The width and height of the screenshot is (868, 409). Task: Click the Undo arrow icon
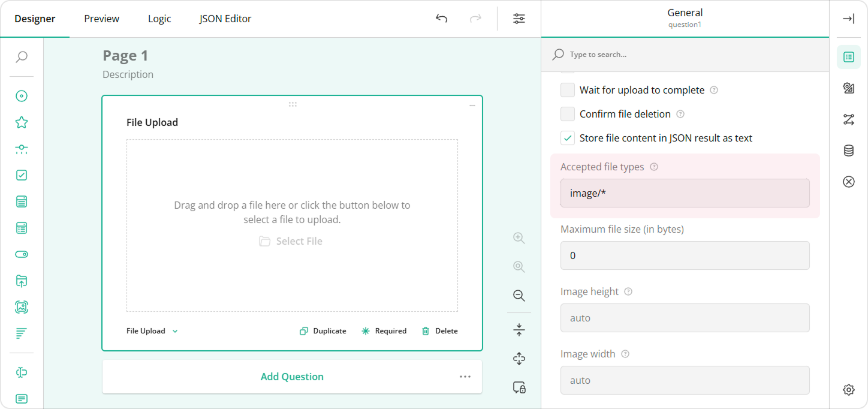441,19
